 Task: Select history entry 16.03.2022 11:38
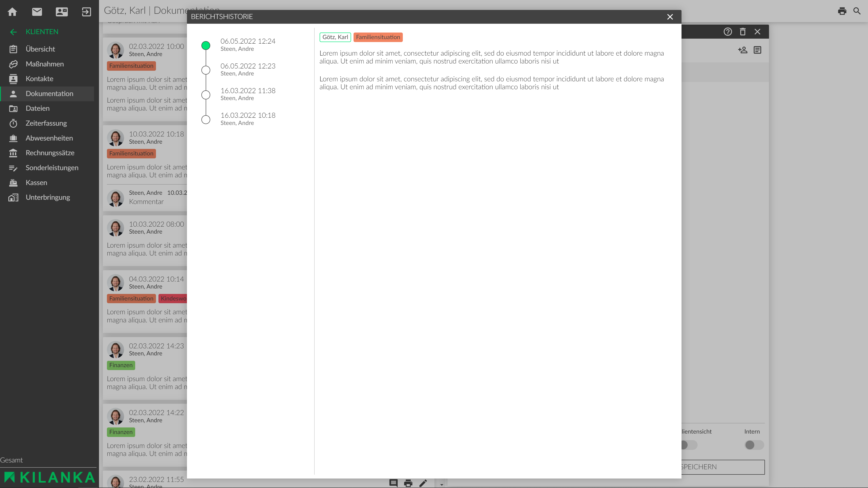247,94
